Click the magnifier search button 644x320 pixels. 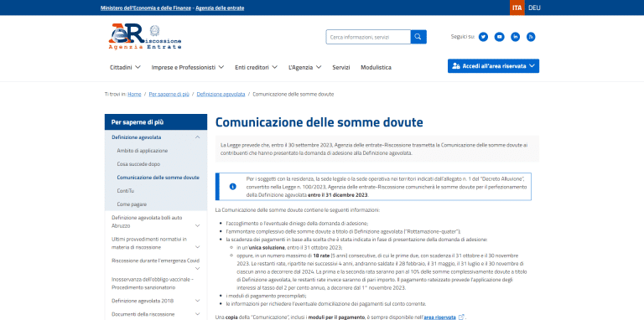click(x=418, y=37)
